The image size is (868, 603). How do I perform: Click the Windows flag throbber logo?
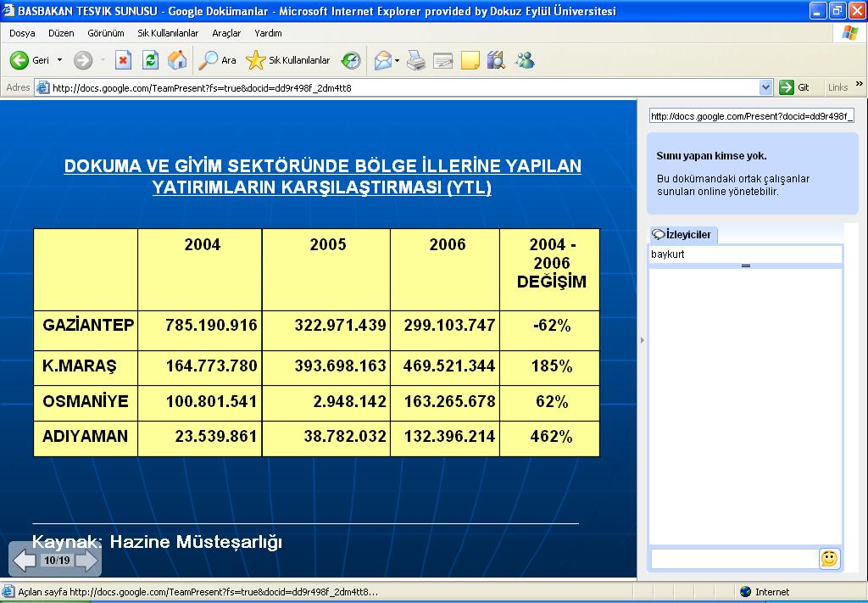(849, 33)
